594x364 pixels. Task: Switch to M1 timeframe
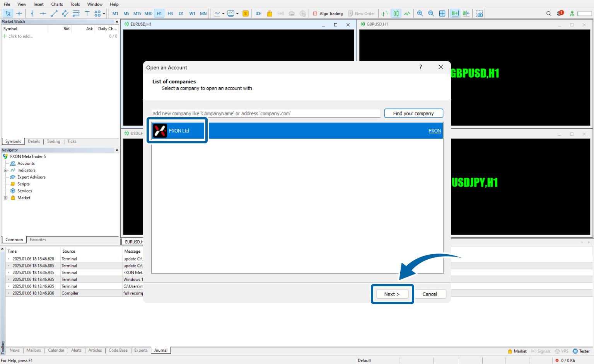115,14
